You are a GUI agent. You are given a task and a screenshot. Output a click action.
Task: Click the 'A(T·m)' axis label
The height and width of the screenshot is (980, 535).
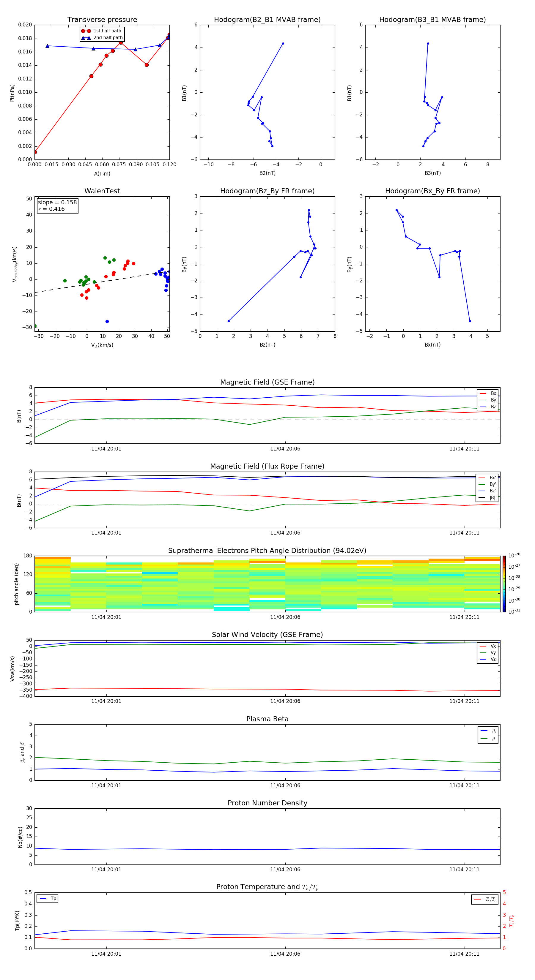[x=102, y=174]
